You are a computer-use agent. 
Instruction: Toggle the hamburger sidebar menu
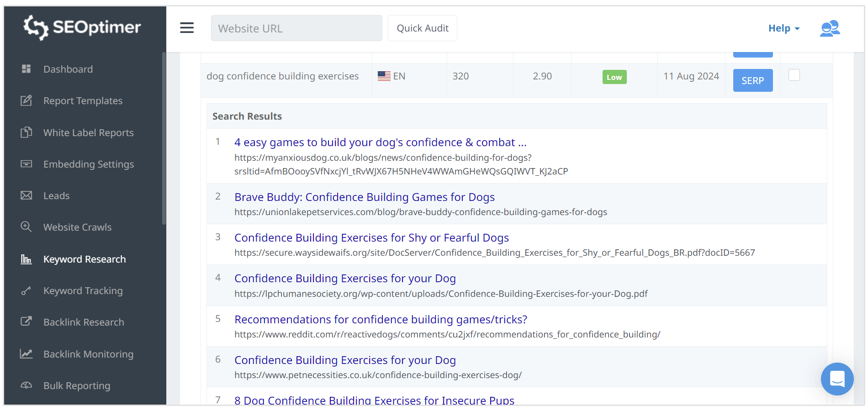coord(187,28)
